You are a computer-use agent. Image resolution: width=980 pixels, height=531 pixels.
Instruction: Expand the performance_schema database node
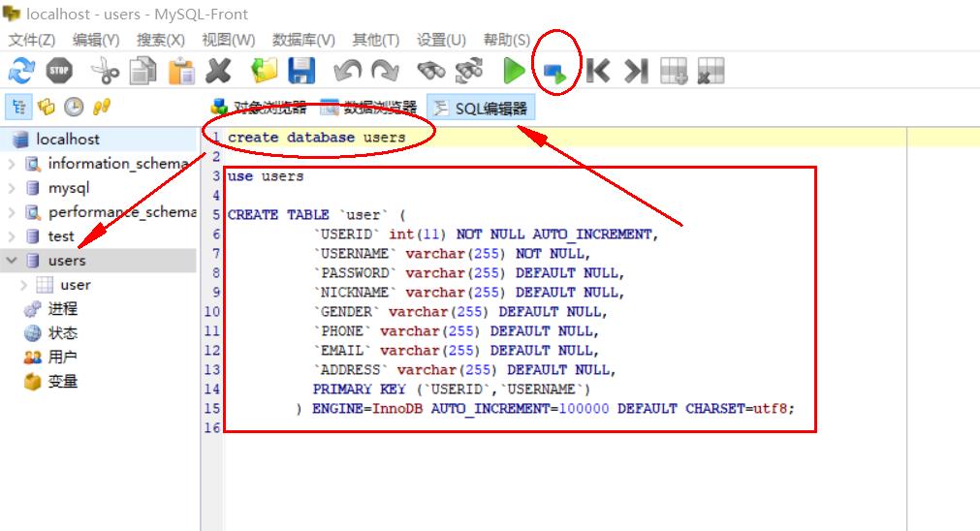click(12, 212)
